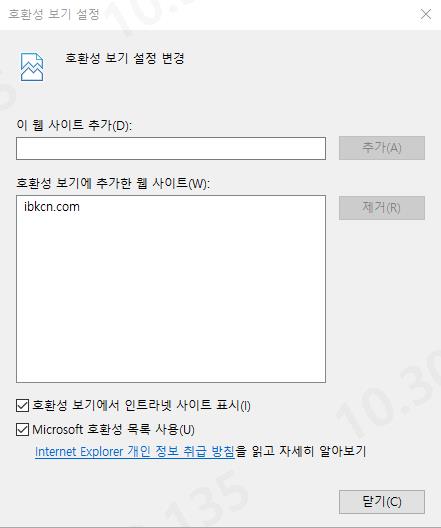Click the 추가(A) button

(x=382, y=148)
